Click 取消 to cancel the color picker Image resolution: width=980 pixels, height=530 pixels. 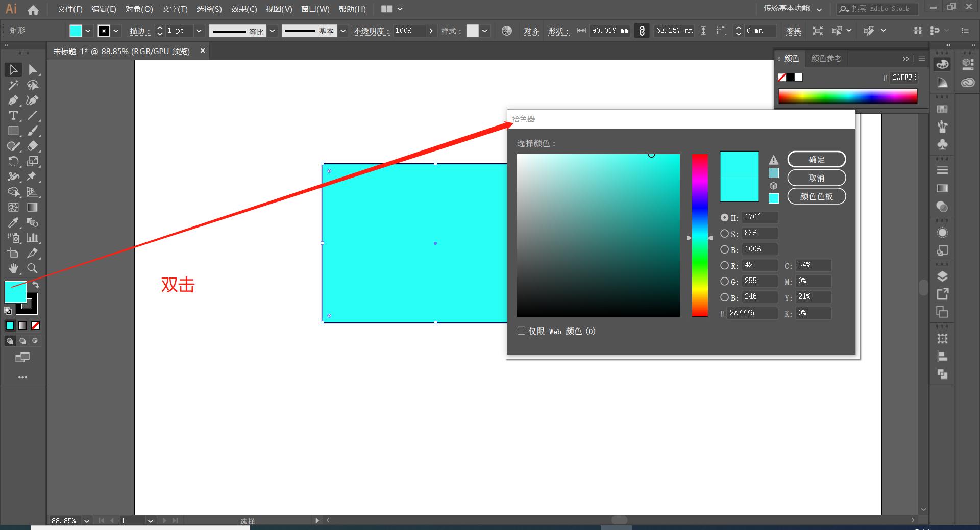(817, 178)
